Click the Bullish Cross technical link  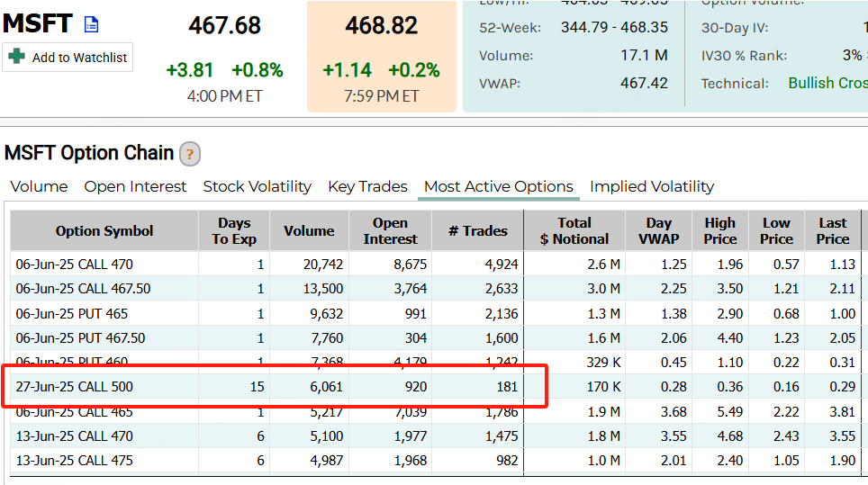pyautogui.click(x=827, y=83)
